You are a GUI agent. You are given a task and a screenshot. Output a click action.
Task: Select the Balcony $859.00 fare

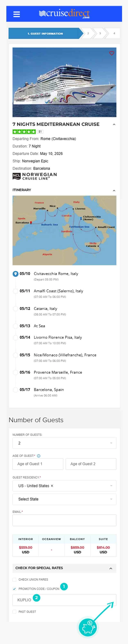point(77,550)
